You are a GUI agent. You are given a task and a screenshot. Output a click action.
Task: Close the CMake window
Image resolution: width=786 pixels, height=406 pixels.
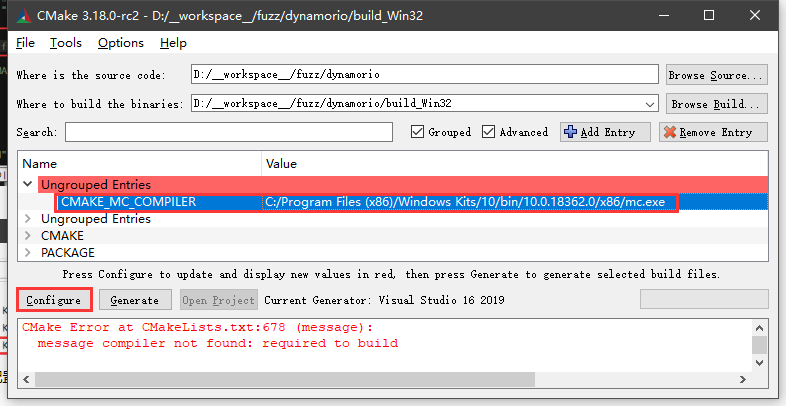[755, 16]
